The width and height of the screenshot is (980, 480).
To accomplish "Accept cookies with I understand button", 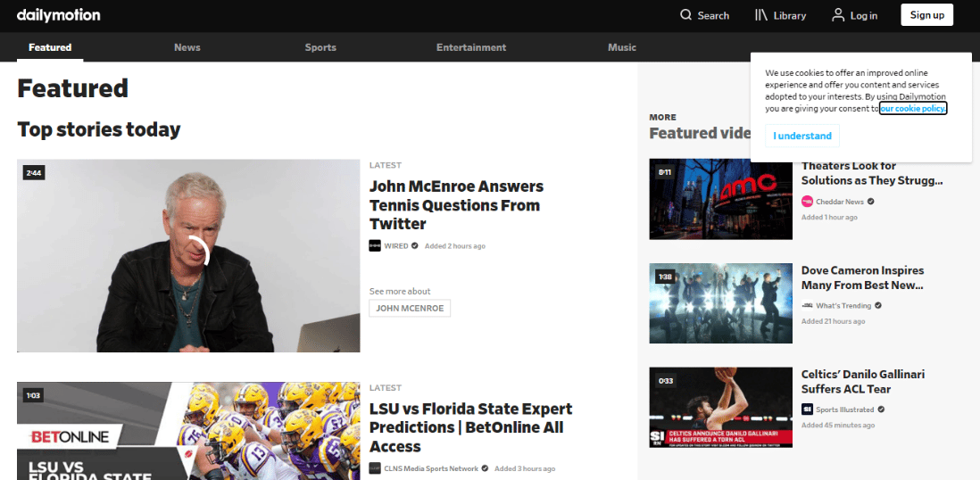I will tap(801, 136).
